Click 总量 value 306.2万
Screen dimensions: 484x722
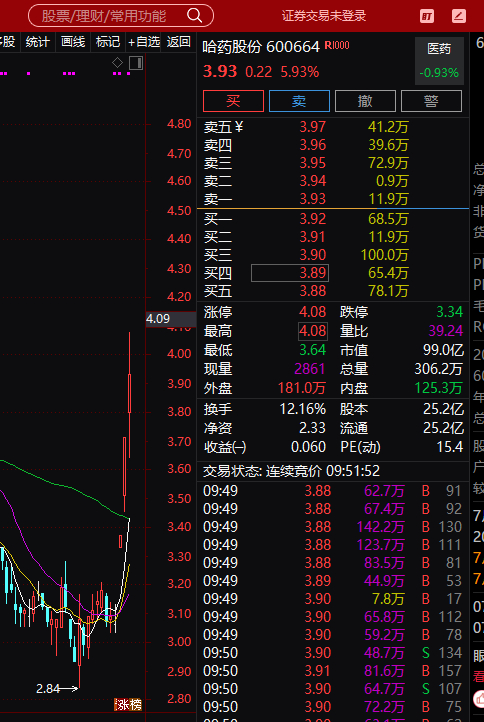point(439,369)
